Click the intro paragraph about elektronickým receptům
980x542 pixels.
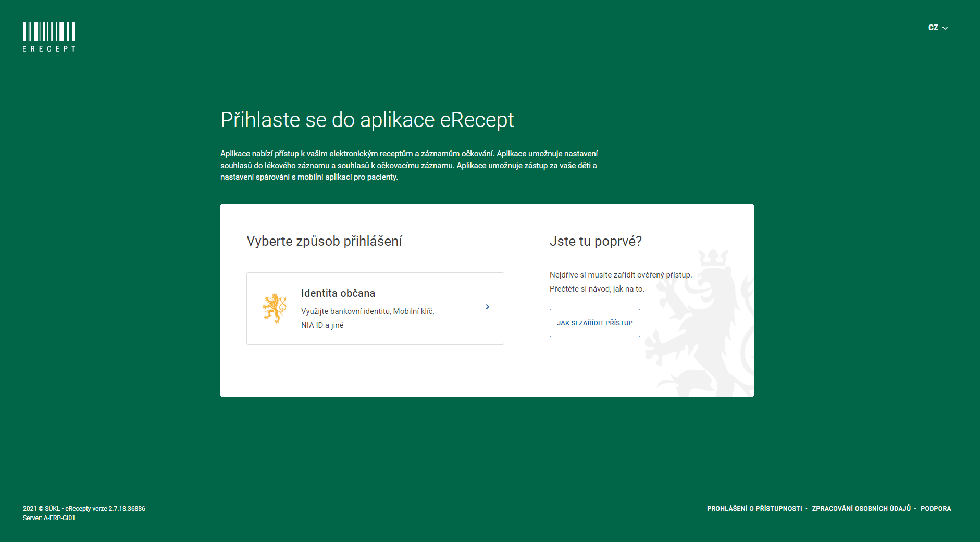pyautogui.click(x=409, y=166)
